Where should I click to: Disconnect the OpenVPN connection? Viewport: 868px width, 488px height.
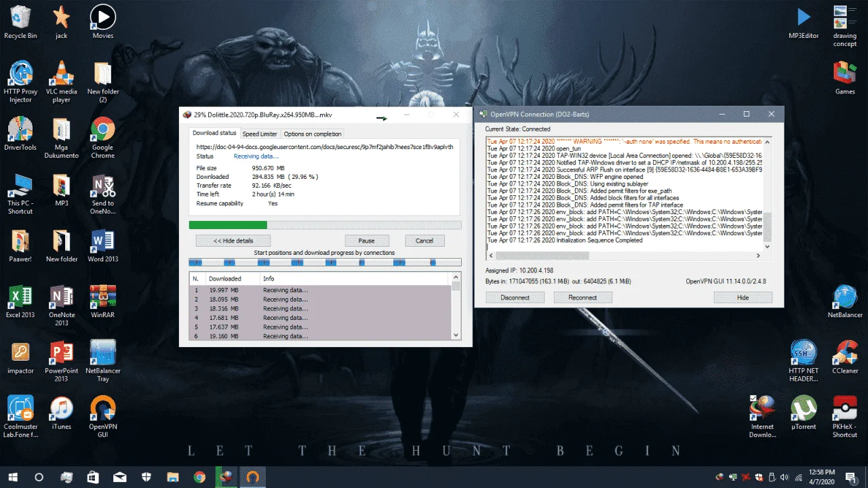pos(515,298)
